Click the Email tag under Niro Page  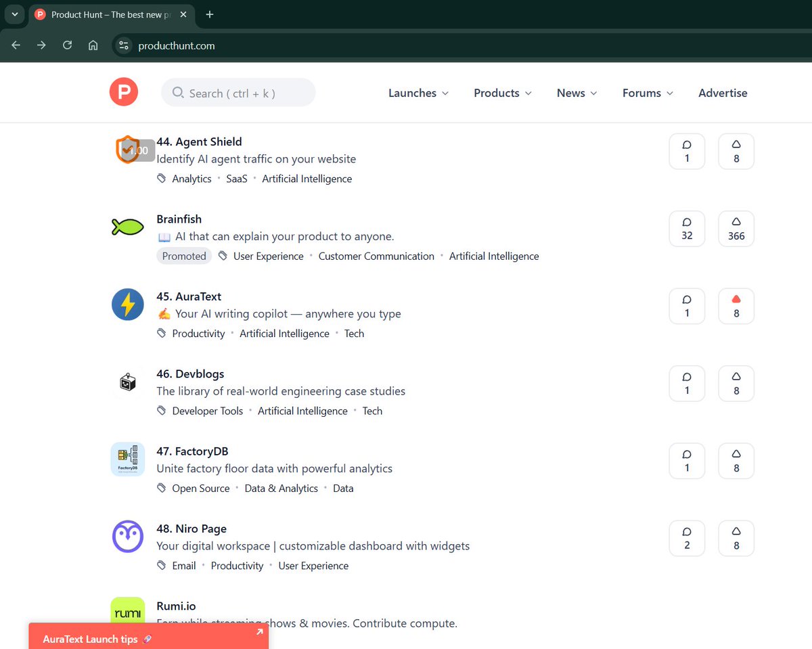(184, 566)
